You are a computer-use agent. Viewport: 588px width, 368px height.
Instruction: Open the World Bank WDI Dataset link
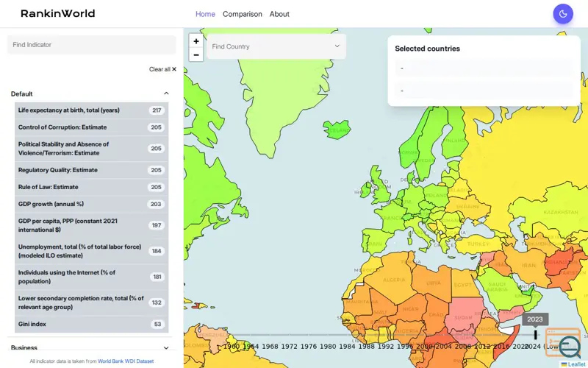[126, 361]
